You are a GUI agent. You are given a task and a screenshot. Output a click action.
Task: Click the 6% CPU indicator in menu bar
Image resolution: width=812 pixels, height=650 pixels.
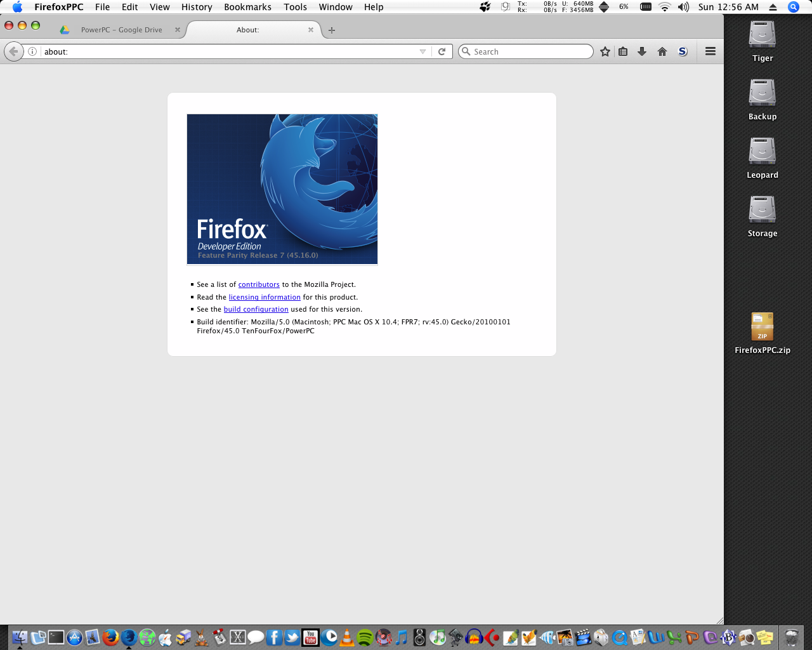(x=624, y=7)
